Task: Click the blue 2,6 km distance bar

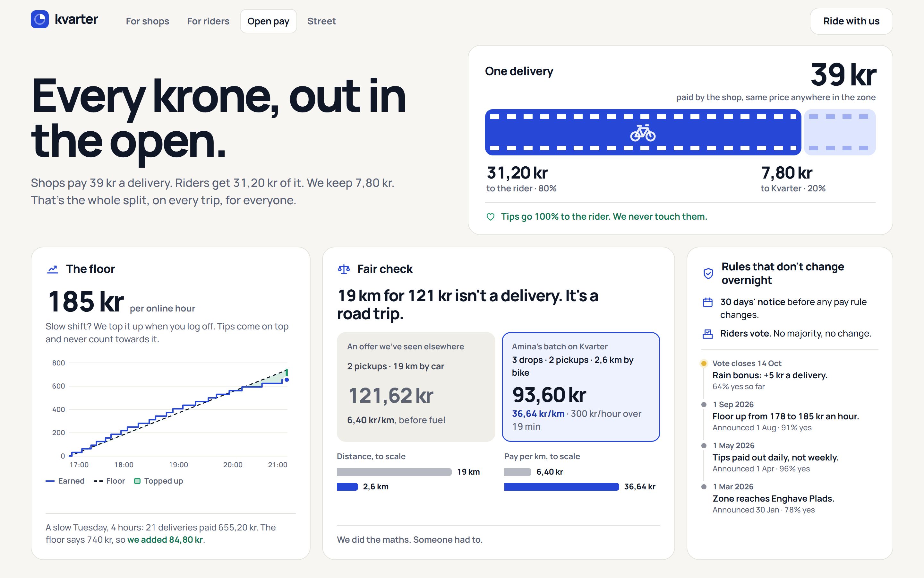Action: pos(347,486)
